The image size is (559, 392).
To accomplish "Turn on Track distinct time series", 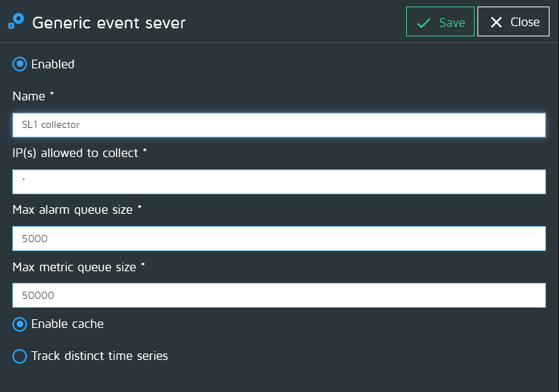I will point(20,356).
